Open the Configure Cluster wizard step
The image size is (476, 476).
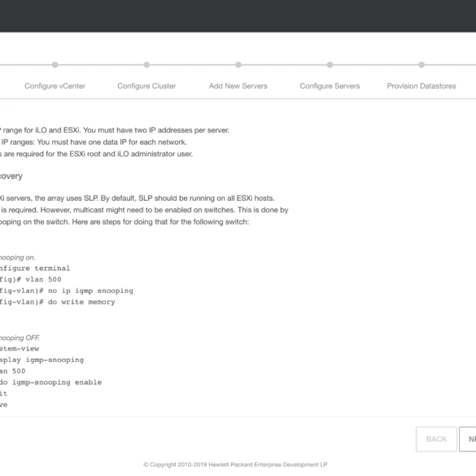146,86
